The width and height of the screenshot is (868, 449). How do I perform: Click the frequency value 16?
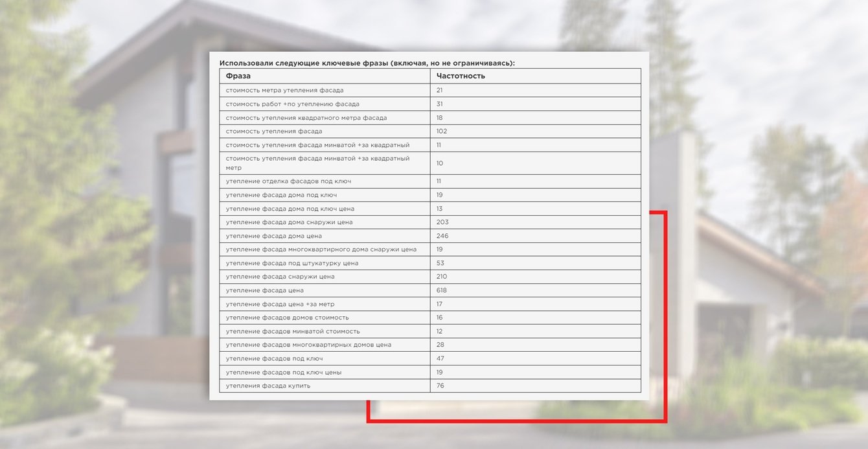(439, 317)
